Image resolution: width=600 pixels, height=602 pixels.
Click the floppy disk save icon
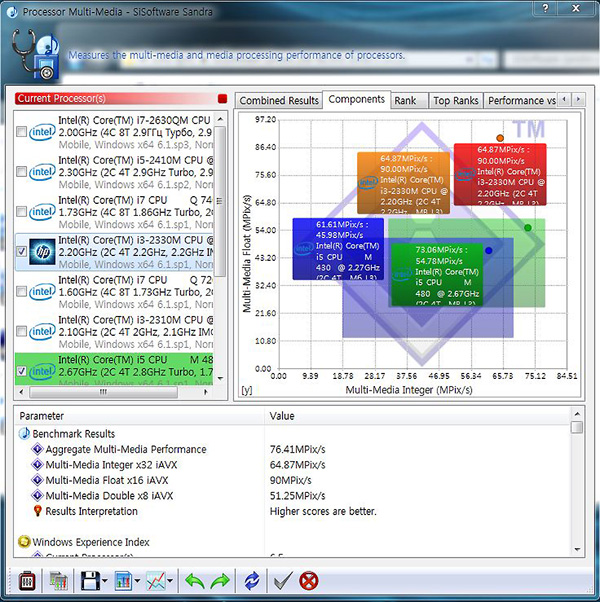[x=90, y=581]
